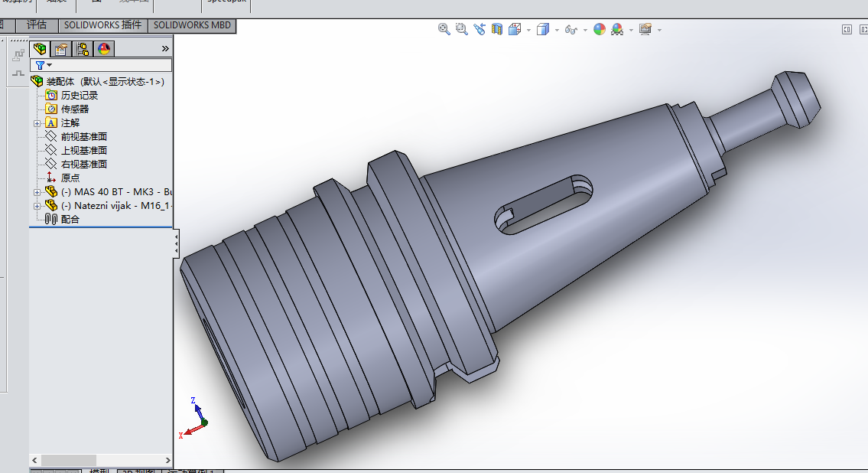Open the SOLIDWORKS MBD tab

click(x=192, y=25)
